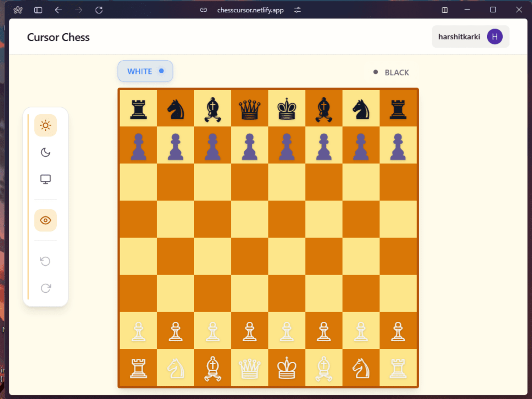This screenshot has height=399, width=532.
Task: Select the white pawn on d2
Action: point(250,331)
